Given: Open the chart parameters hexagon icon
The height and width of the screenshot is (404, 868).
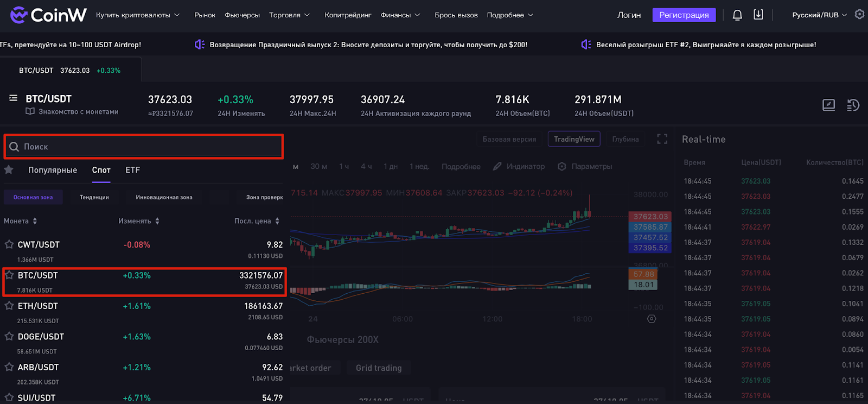Looking at the screenshot, I should point(562,166).
